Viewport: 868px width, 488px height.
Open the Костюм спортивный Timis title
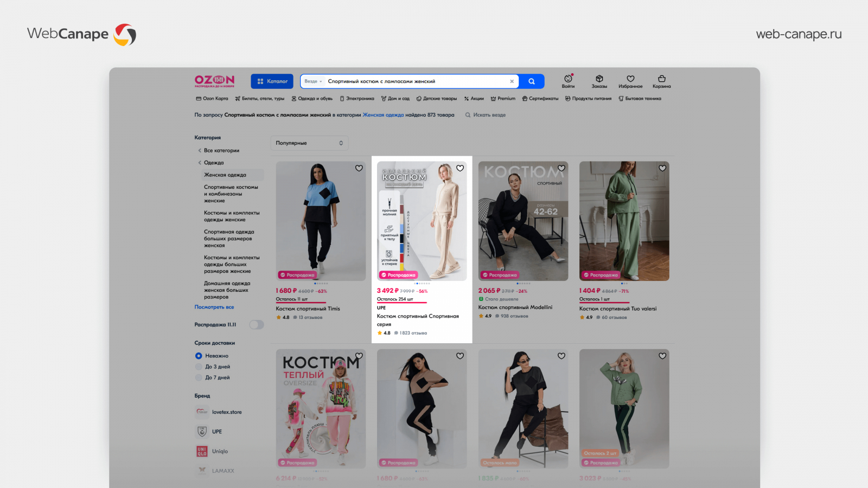[x=308, y=309]
